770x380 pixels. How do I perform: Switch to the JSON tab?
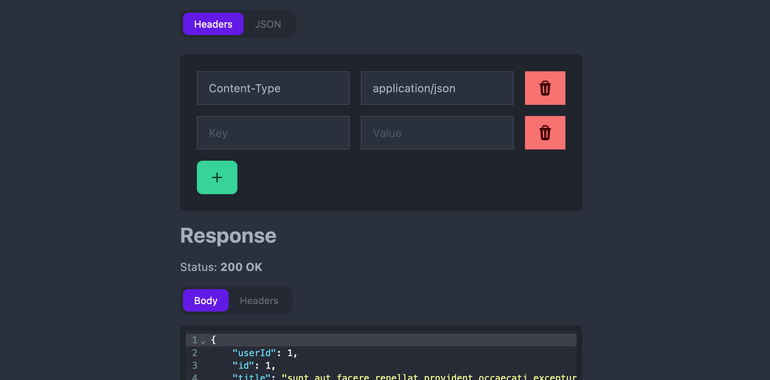click(x=268, y=24)
